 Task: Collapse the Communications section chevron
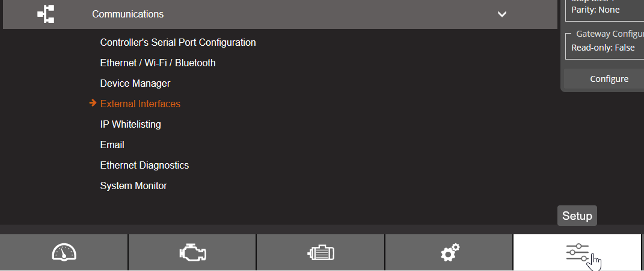pos(502,14)
